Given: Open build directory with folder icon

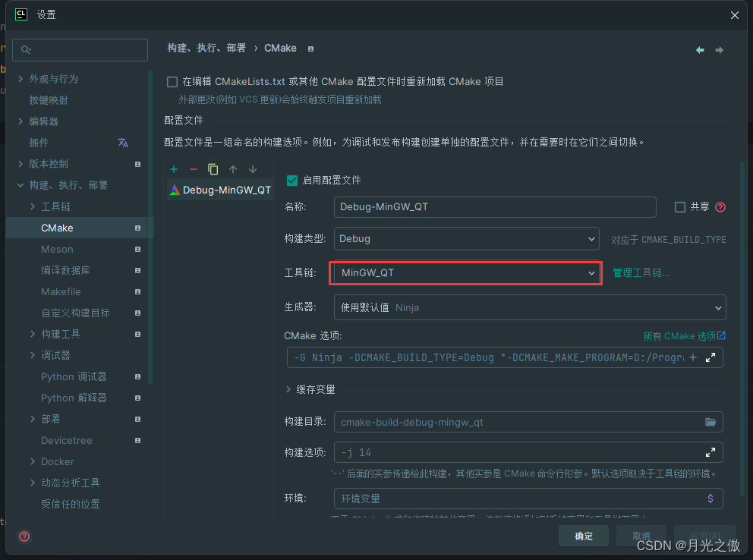Looking at the screenshot, I should [710, 422].
